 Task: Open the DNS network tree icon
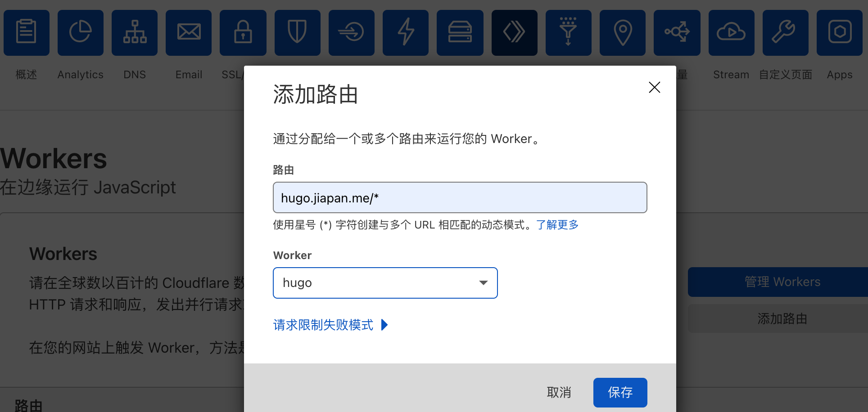135,33
